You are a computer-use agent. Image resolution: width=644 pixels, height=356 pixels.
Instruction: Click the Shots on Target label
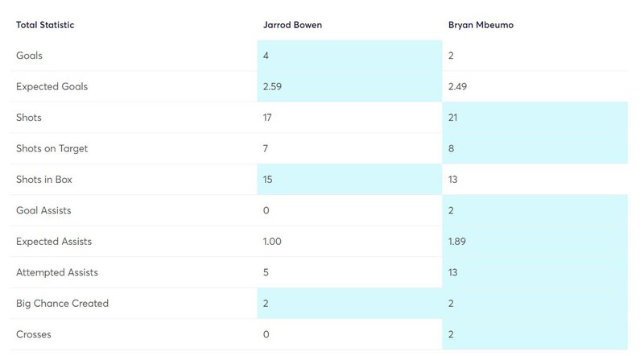pyautogui.click(x=52, y=148)
